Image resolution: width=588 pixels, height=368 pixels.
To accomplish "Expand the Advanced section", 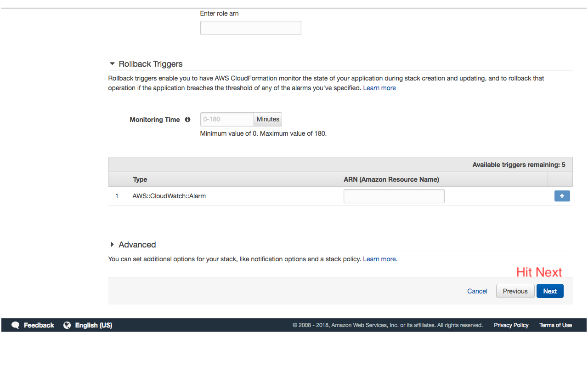I will [112, 245].
